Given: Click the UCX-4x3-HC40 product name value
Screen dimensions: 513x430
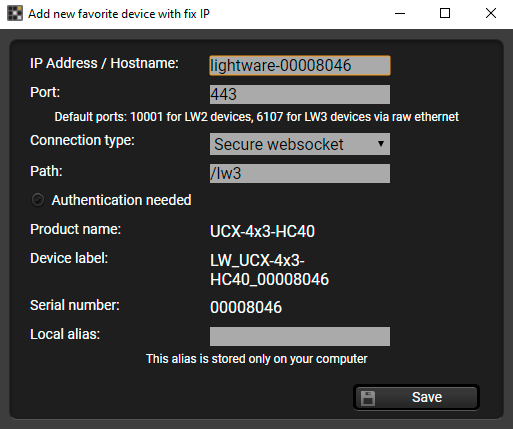Looking at the screenshot, I should (x=262, y=231).
